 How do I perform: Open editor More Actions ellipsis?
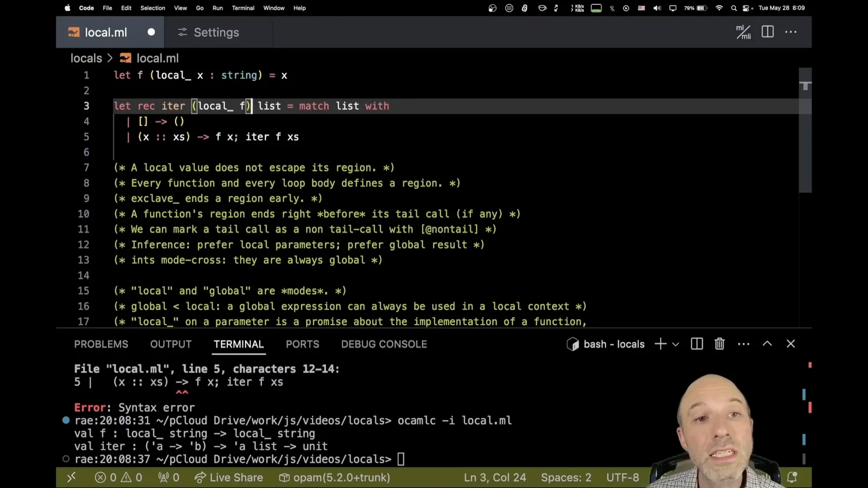click(791, 32)
